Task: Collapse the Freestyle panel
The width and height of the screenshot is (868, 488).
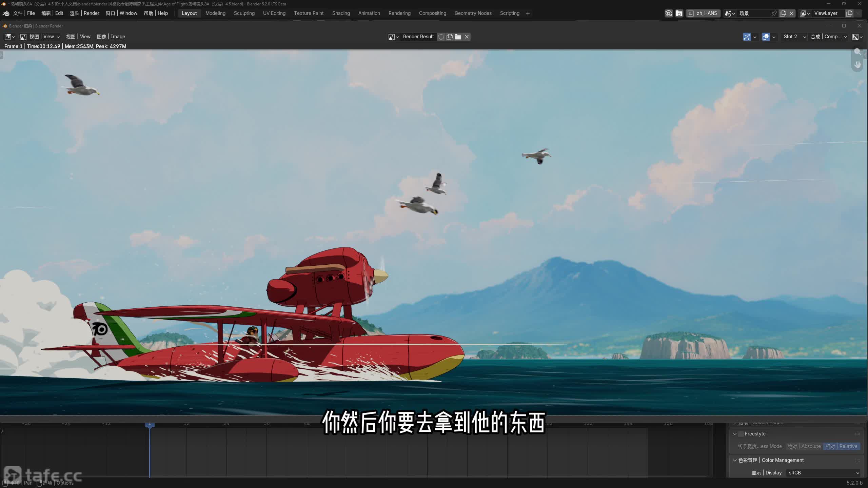Action: coord(735,434)
